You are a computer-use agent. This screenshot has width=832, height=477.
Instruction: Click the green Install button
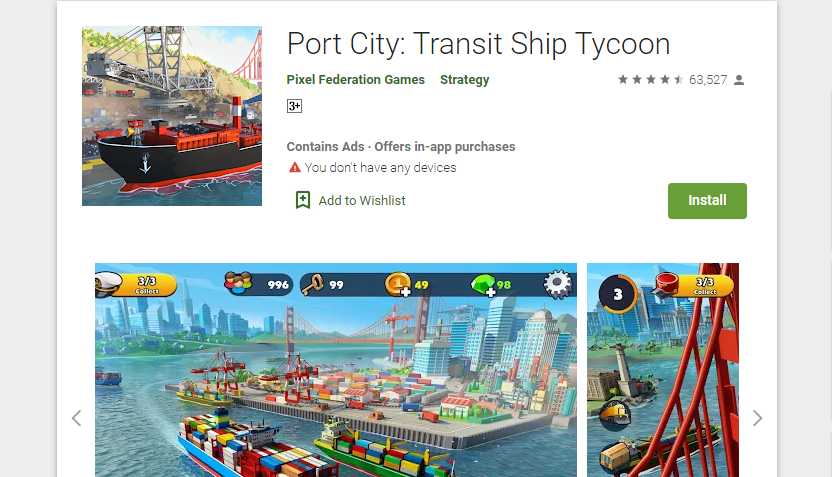[x=707, y=201]
